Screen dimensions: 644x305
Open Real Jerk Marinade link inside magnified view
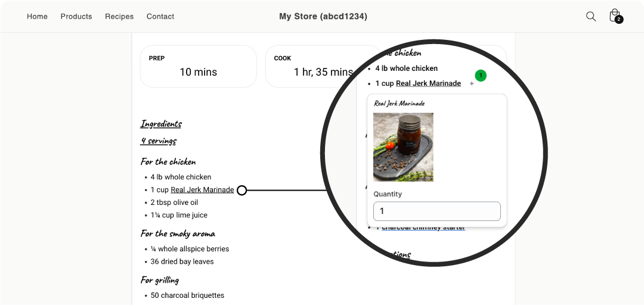428,83
